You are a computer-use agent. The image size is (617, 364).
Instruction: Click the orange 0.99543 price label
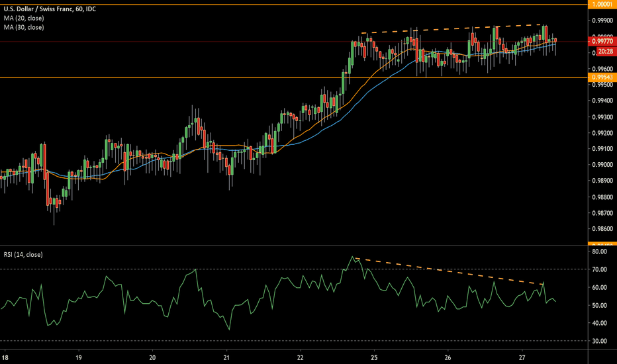coord(602,78)
